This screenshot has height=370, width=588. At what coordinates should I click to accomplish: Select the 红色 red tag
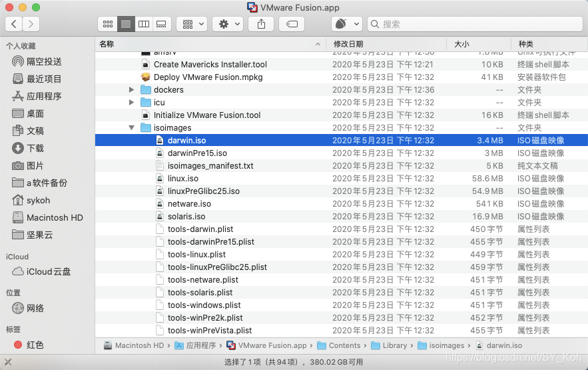[29, 345]
